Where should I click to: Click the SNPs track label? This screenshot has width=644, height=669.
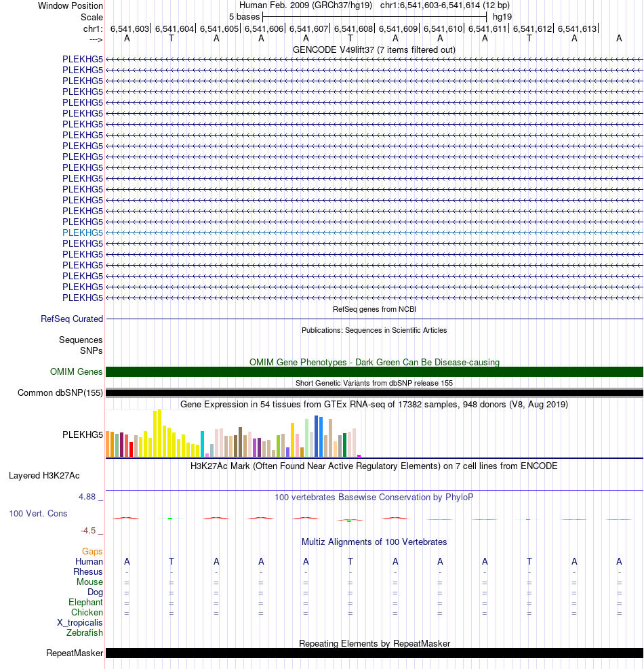tap(92, 350)
